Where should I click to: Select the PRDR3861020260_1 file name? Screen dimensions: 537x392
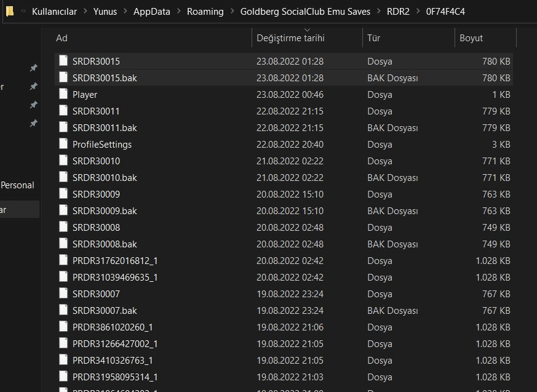(113, 327)
